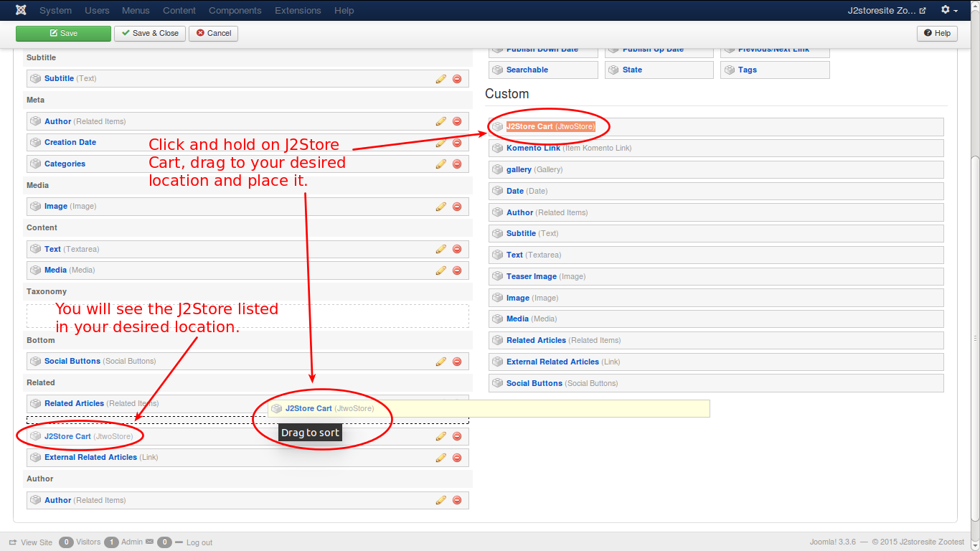The height and width of the screenshot is (551, 980).
Task: Edit the bottom Author element pencil
Action: coord(441,500)
